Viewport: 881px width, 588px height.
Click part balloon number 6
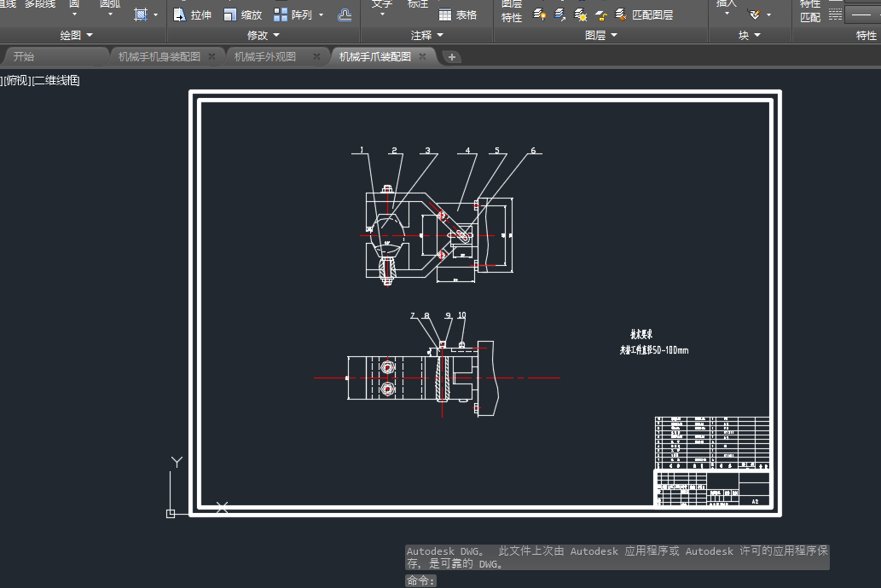click(x=533, y=150)
